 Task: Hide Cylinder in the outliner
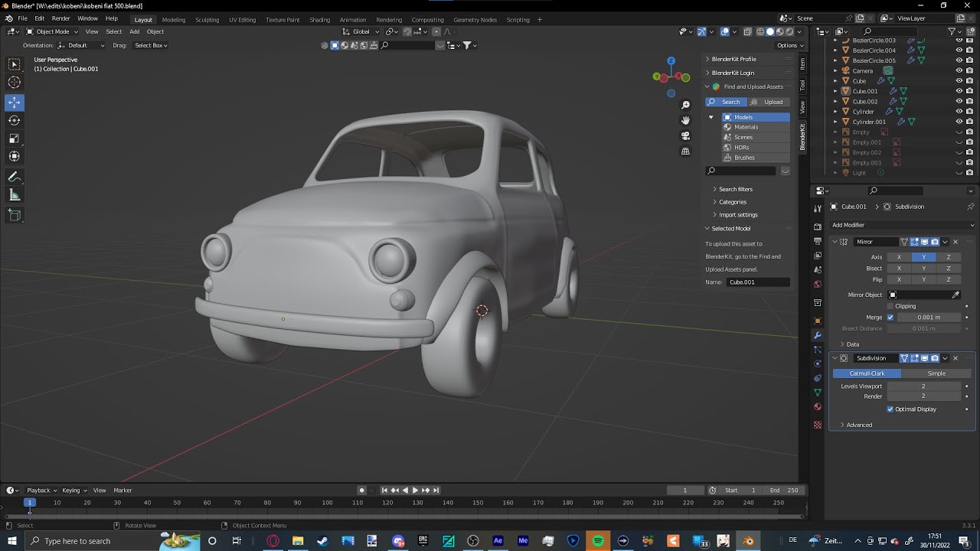coord(959,112)
